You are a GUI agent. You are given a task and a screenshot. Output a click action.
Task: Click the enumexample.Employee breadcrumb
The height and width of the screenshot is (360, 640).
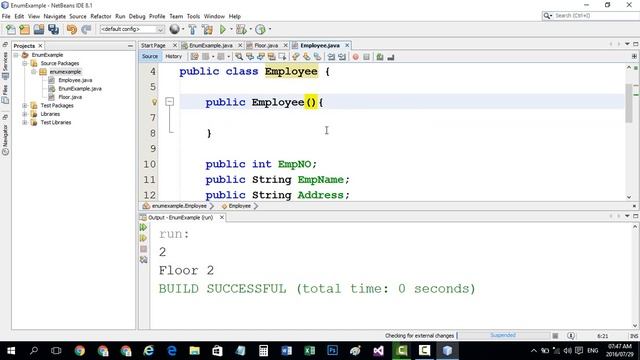pyautogui.click(x=179, y=206)
